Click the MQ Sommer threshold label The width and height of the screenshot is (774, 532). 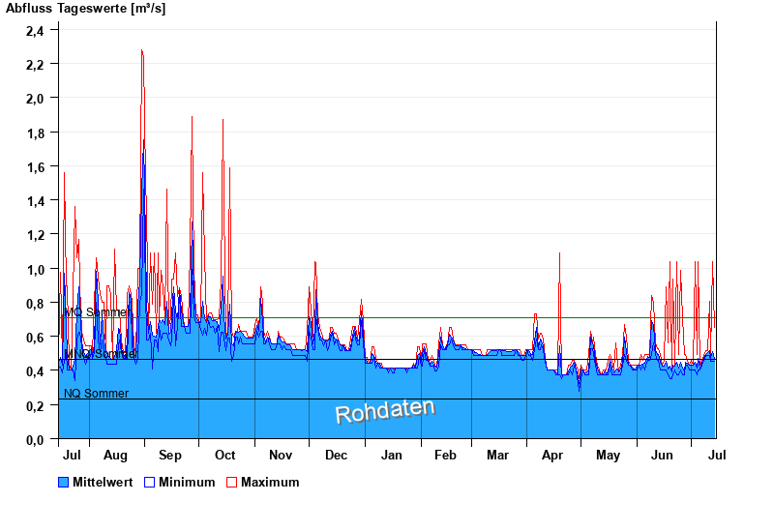(96, 312)
